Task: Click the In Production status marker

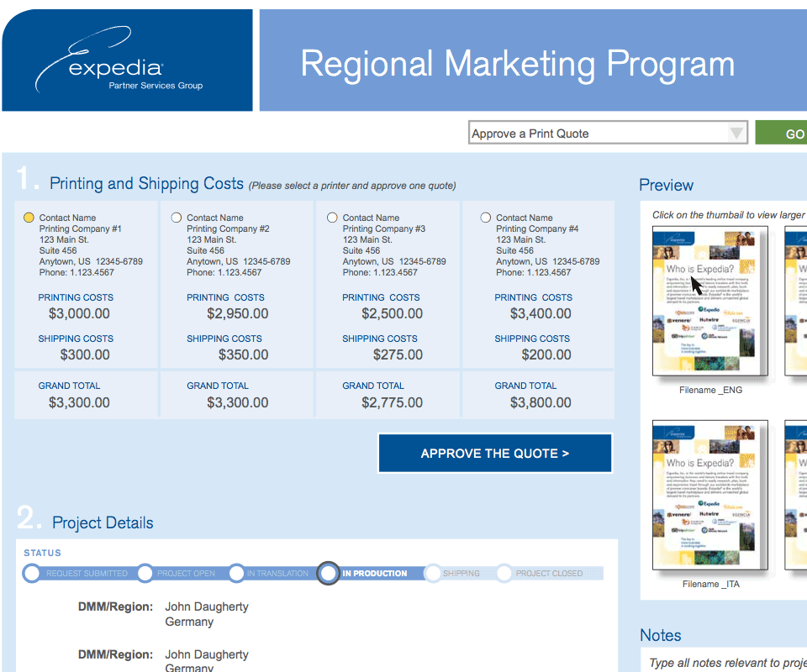Action: coord(329,574)
